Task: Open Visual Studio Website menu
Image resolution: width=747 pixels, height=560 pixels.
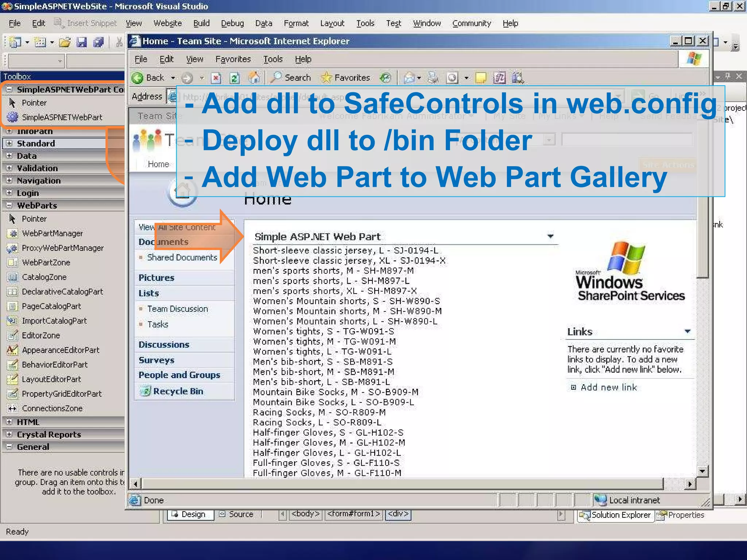Action: tap(167, 23)
